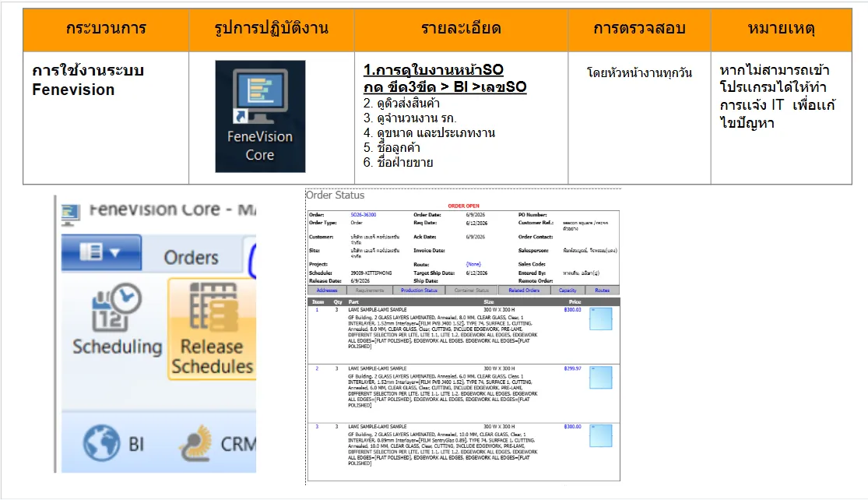Click the list item 5. ชื่อลูกค้า
The image size is (868, 500).
tap(392, 148)
